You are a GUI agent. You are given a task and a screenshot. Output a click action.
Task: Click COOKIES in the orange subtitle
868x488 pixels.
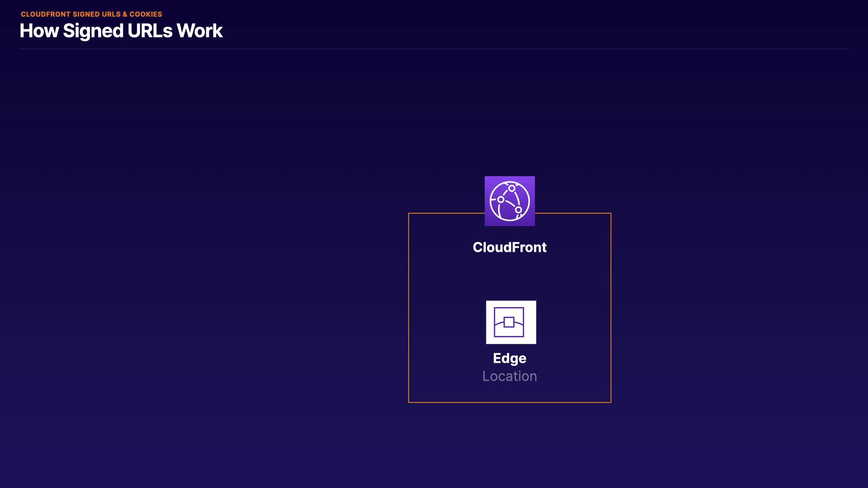(146, 14)
